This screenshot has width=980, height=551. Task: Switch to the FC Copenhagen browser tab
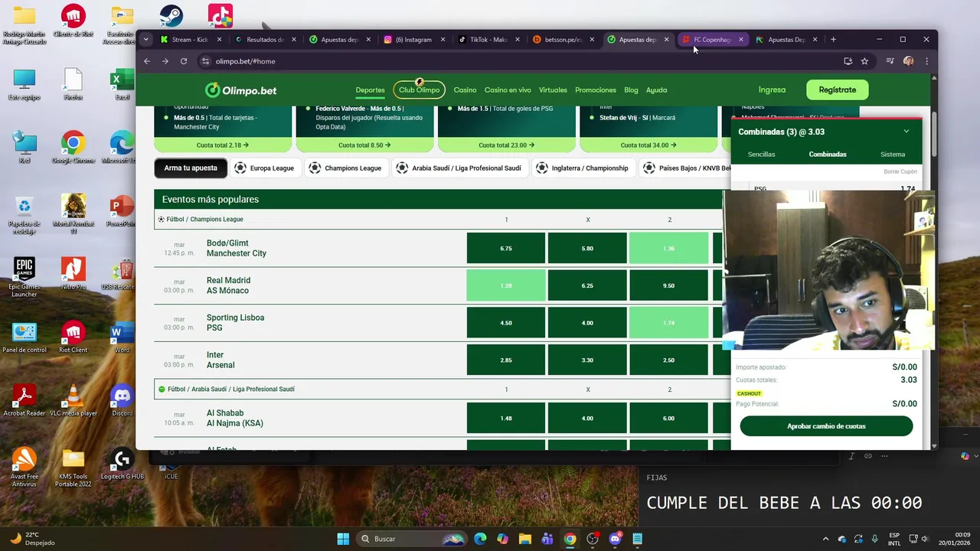(x=712, y=39)
